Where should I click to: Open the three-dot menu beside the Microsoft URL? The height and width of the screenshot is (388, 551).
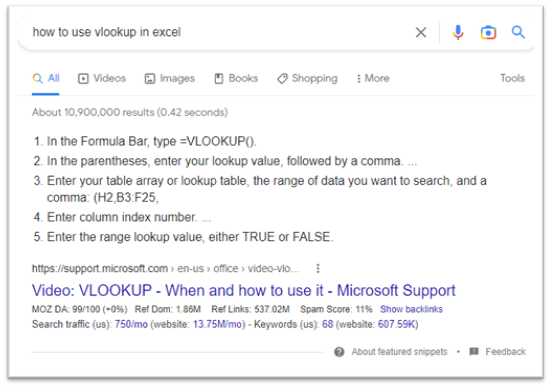click(318, 269)
